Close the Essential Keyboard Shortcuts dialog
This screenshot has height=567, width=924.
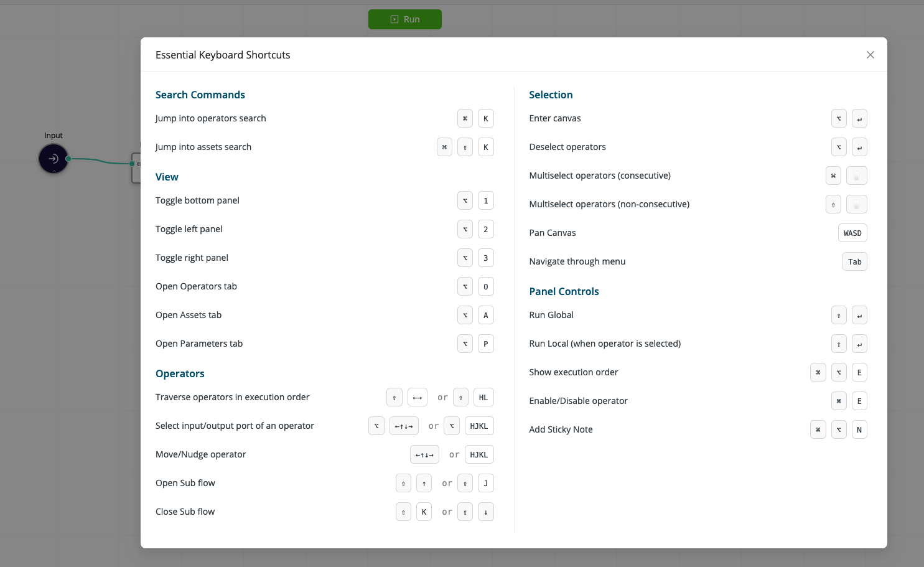[x=870, y=55]
